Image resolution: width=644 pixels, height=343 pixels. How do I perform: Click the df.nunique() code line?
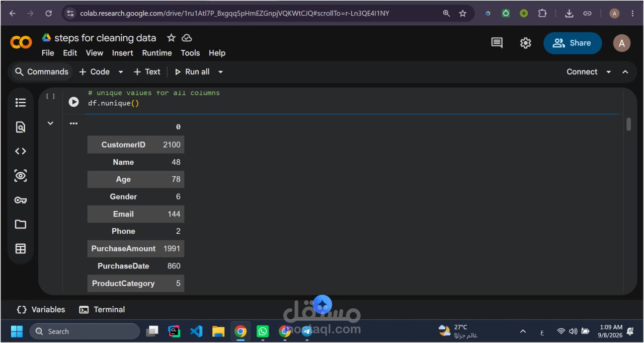(x=113, y=103)
